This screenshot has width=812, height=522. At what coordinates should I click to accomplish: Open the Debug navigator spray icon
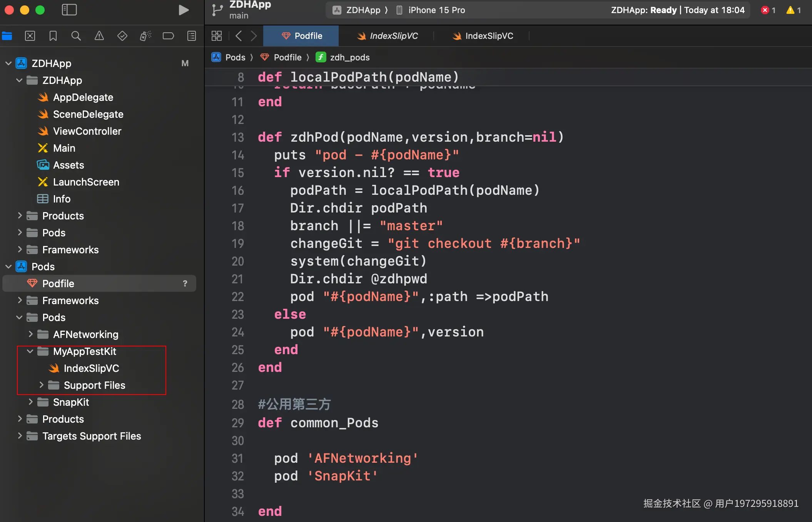[145, 36]
